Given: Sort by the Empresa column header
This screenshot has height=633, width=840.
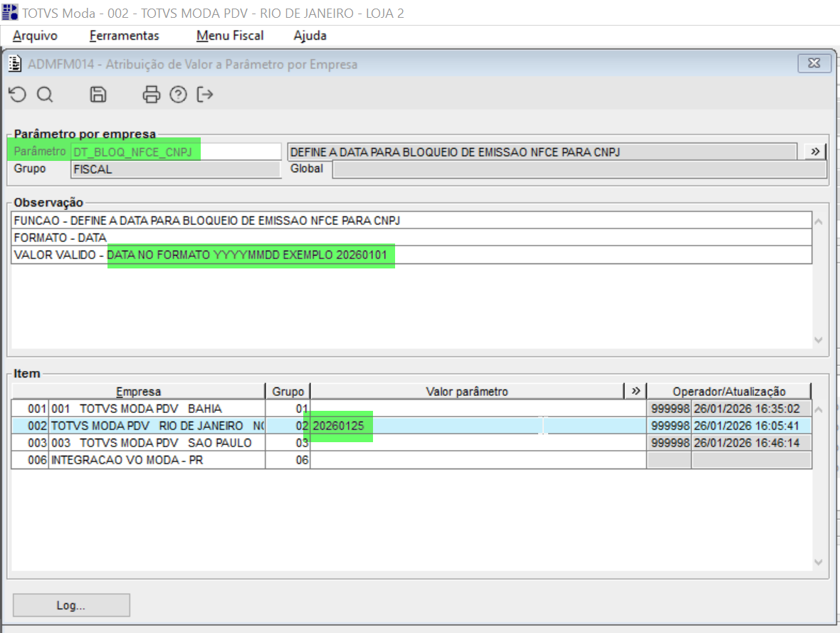Looking at the screenshot, I should (x=138, y=392).
